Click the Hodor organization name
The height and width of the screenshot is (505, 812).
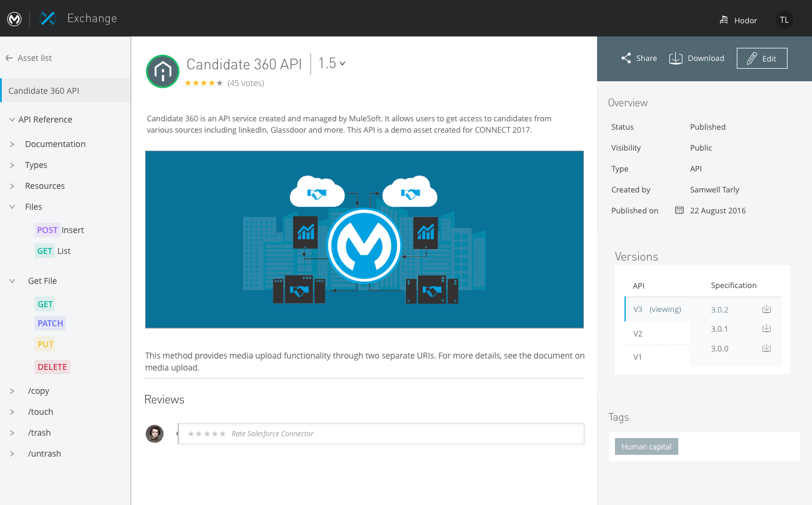746,20
